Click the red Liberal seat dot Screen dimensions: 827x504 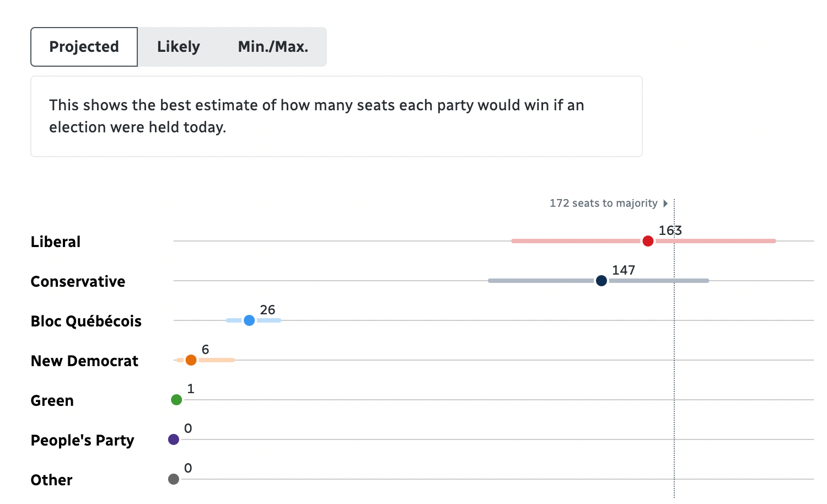pyautogui.click(x=648, y=241)
